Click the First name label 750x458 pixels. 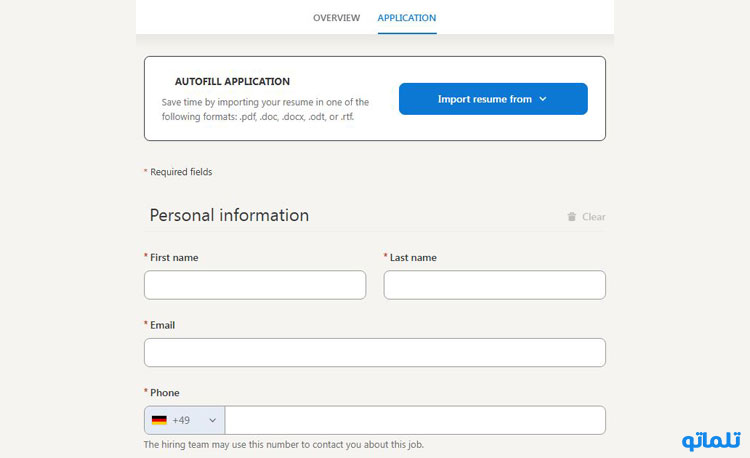174,258
